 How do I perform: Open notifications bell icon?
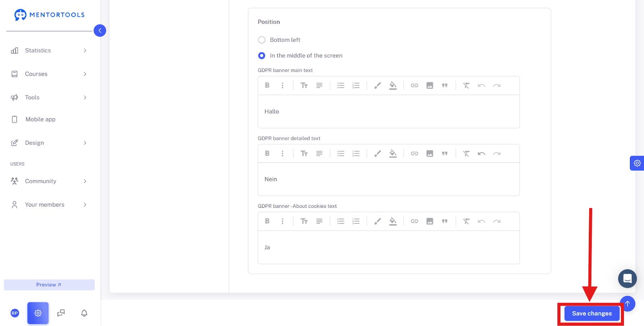click(84, 313)
